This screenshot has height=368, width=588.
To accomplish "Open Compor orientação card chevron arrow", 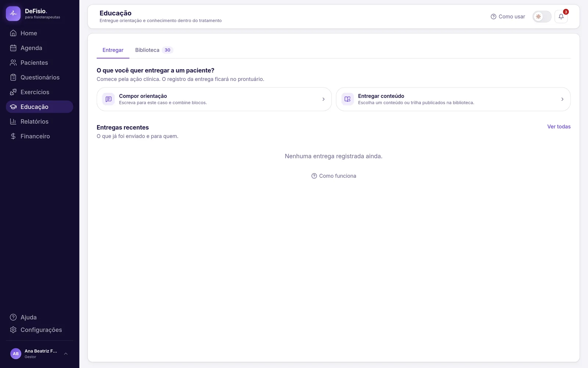I will [323, 99].
